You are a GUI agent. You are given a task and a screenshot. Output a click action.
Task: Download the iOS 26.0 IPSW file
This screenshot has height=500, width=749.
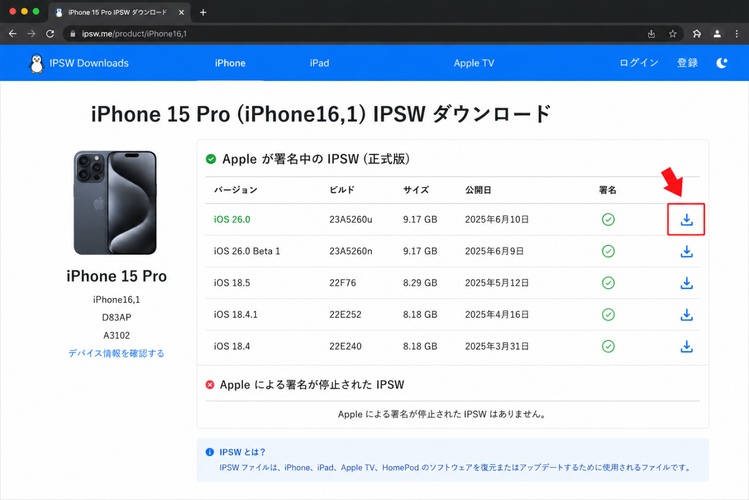(686, 220)
